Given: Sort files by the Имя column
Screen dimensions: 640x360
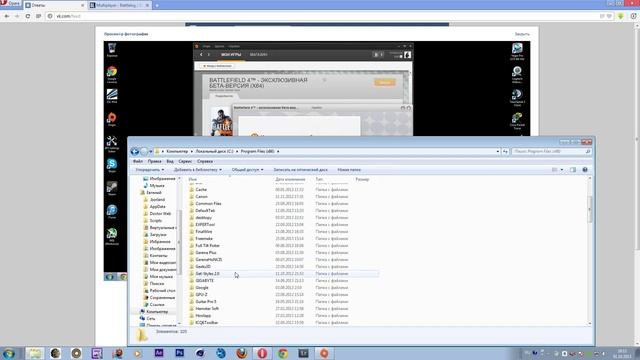Looking at the screenshot, I should pos(193,180).
